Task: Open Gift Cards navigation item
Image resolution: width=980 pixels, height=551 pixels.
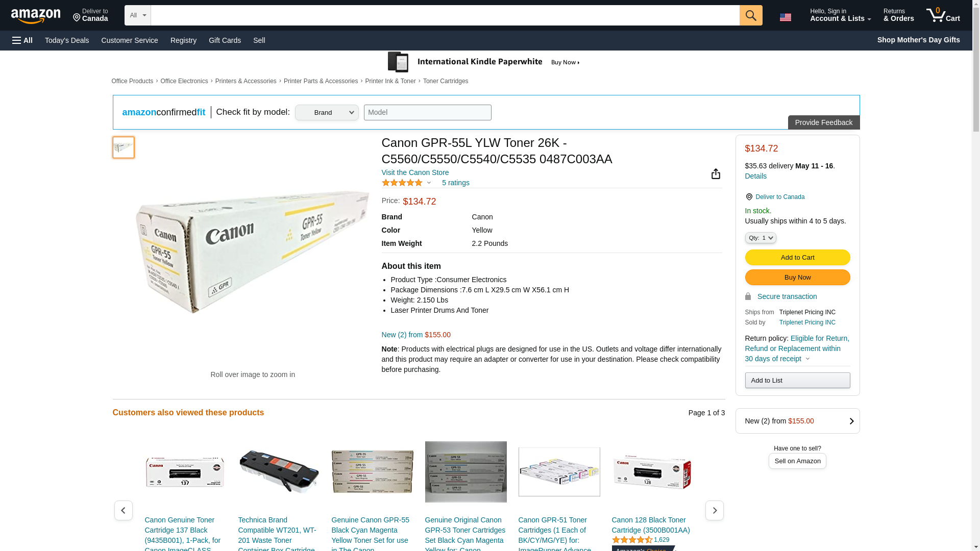Action: coord(225,40)
